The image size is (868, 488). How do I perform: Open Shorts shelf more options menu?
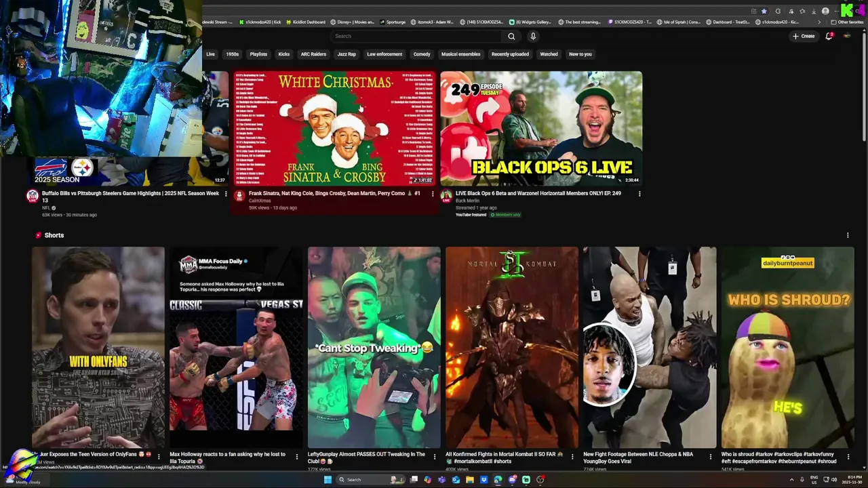tap(848, 235)
